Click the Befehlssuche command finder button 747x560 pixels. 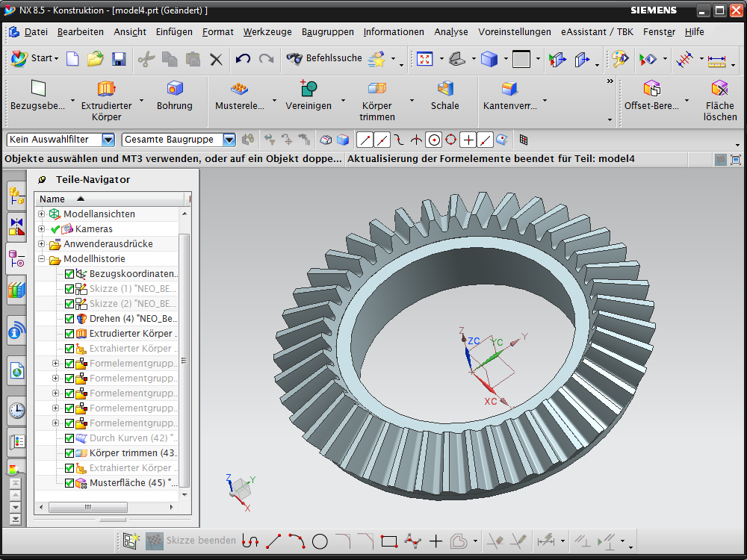point(325,59)
